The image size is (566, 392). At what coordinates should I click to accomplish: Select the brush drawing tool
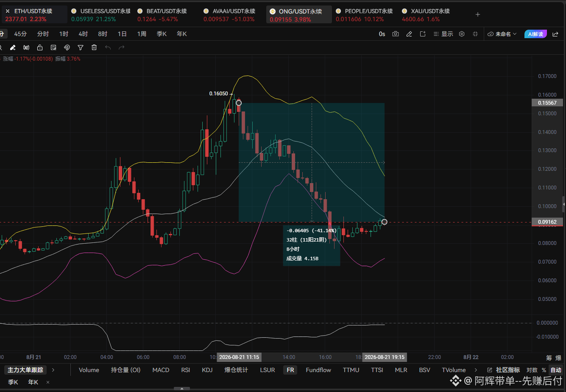click(x=13, y=47)
